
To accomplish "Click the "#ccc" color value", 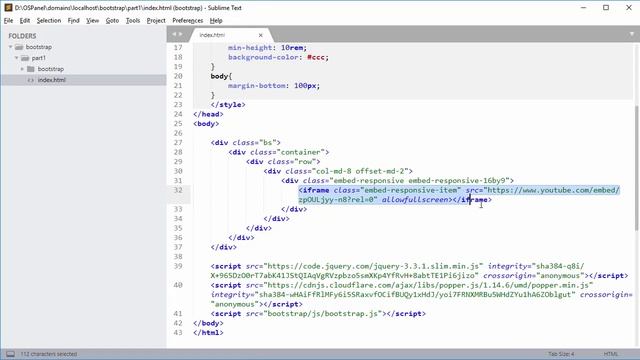I will point(316,57).
